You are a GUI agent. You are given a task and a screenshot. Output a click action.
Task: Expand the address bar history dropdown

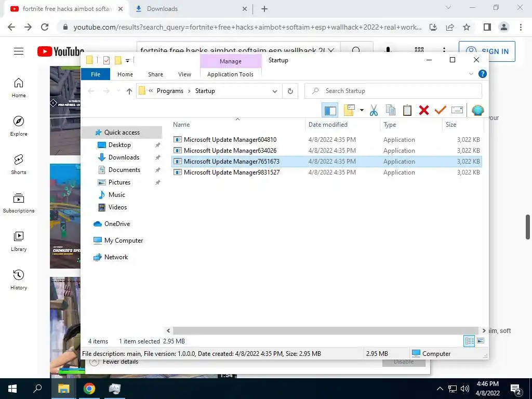[x=275, y=91]
